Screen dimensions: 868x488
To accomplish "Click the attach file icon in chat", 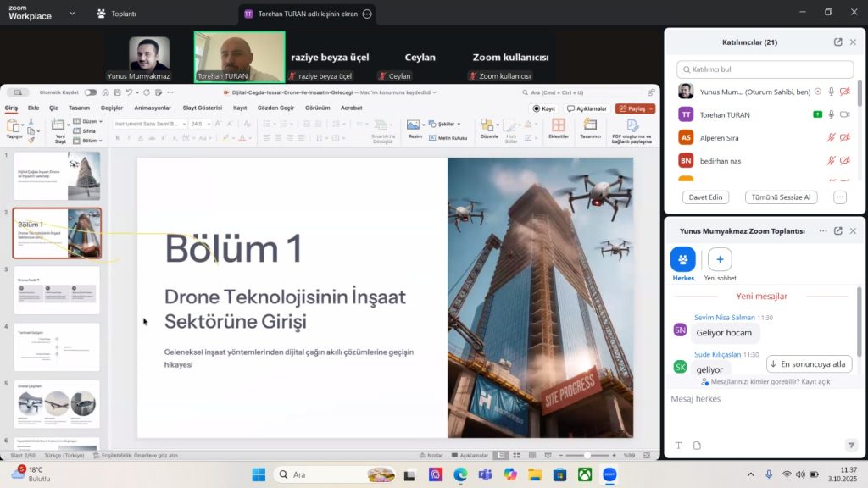I will coord(697,446).
